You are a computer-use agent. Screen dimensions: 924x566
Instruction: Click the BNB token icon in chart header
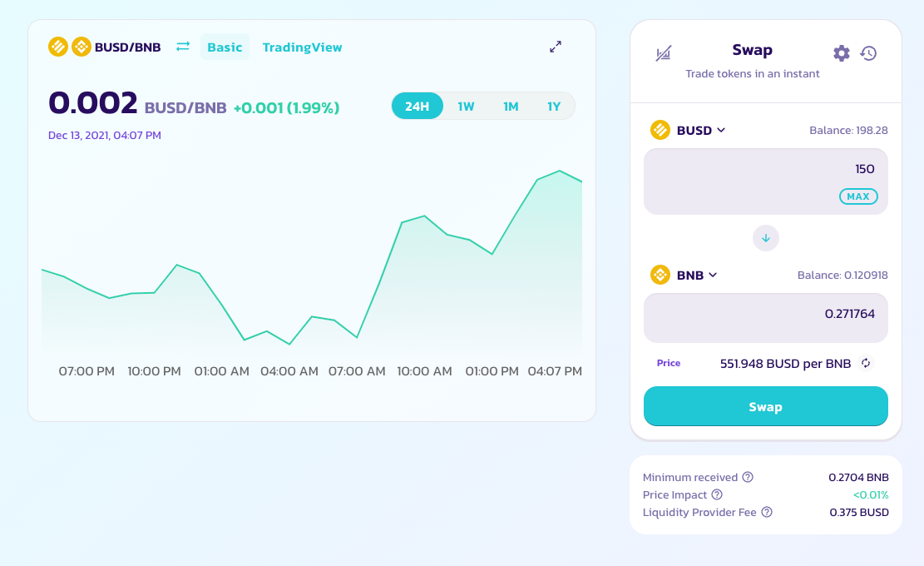[82, 47]
